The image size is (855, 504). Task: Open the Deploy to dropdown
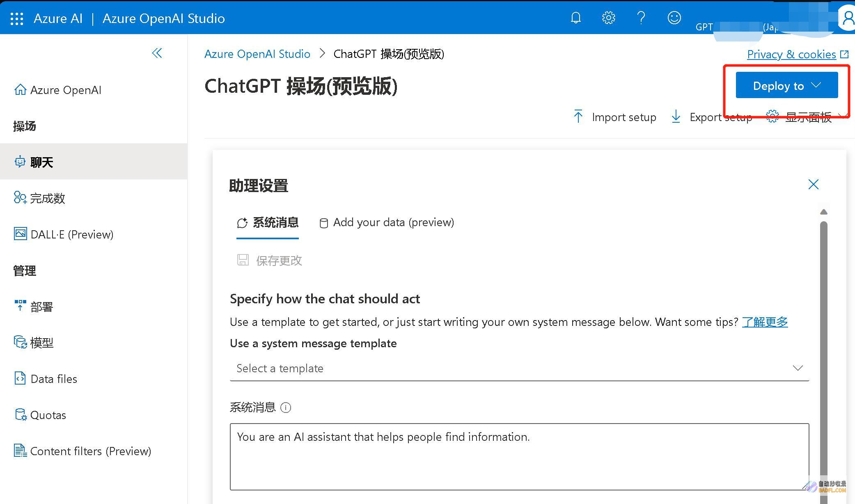tap(786, 85)
